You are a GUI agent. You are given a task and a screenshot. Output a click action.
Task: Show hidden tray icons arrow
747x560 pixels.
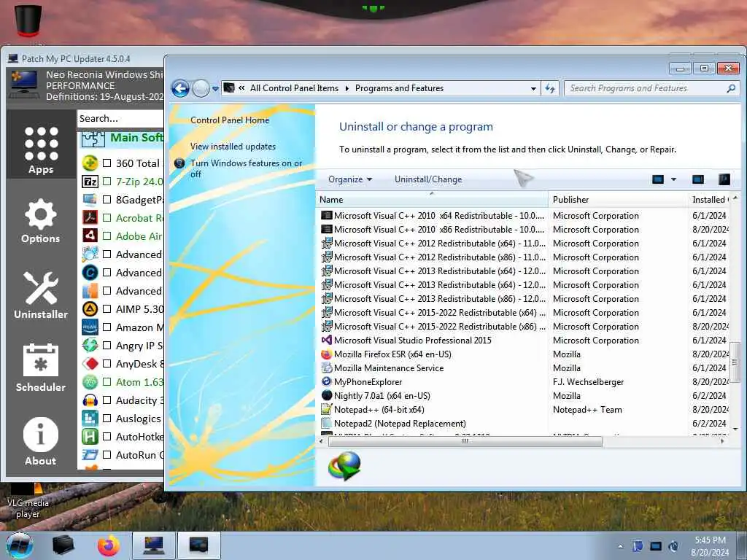(x=620, y=546)
